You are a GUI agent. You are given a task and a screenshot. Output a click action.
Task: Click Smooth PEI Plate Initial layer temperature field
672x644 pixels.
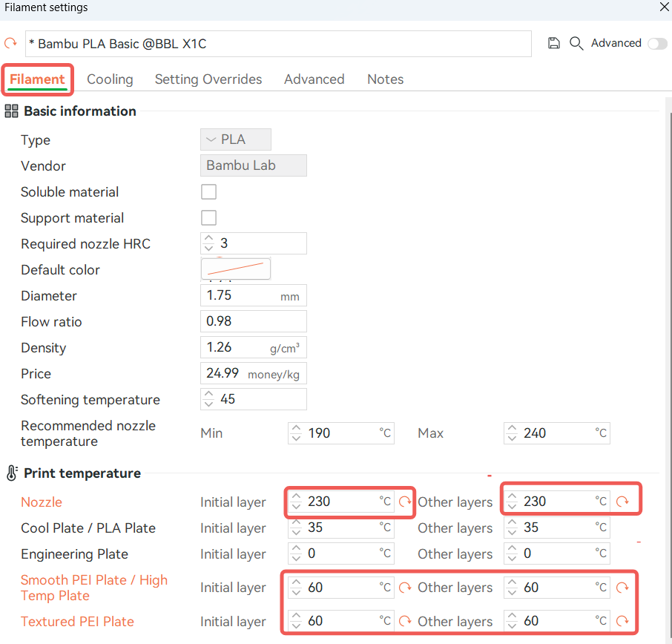coord(341,588)
